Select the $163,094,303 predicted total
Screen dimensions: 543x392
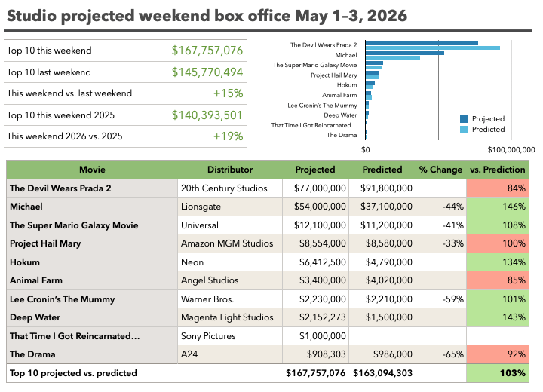point(382,373)
